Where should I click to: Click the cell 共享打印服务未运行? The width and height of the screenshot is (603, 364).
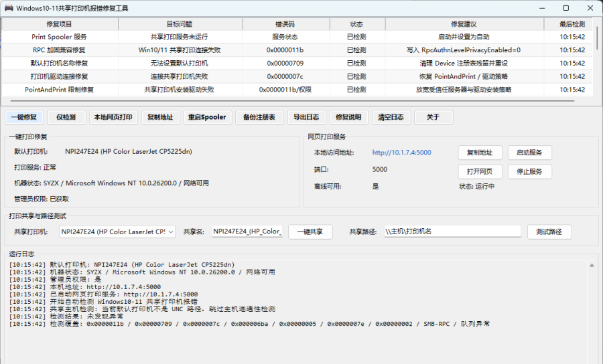(x=179, y=37)
